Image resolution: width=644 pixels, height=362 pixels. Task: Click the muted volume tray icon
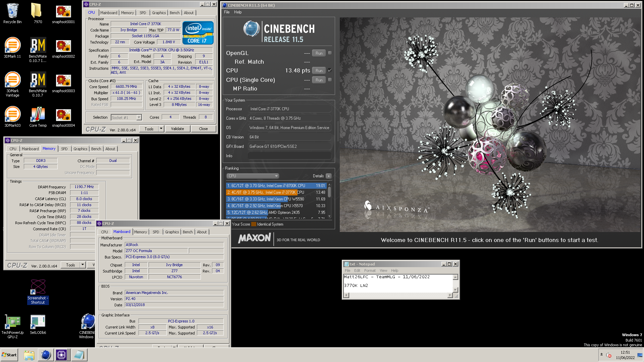[x=609, y=355]
